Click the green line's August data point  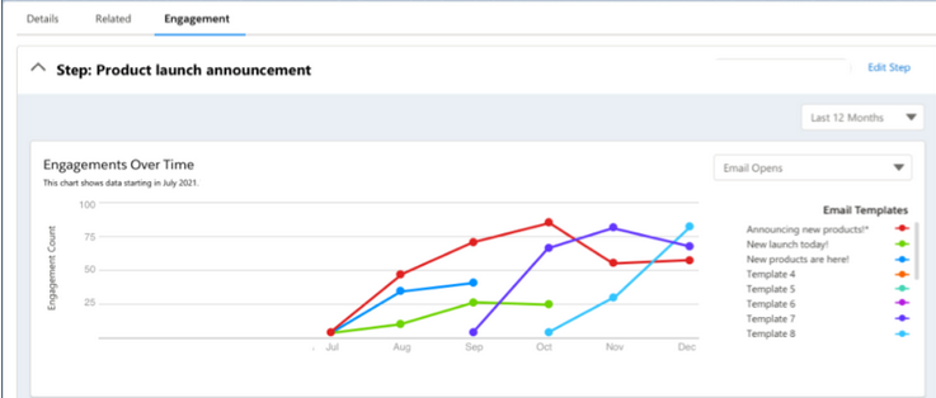tap(401, 324)
